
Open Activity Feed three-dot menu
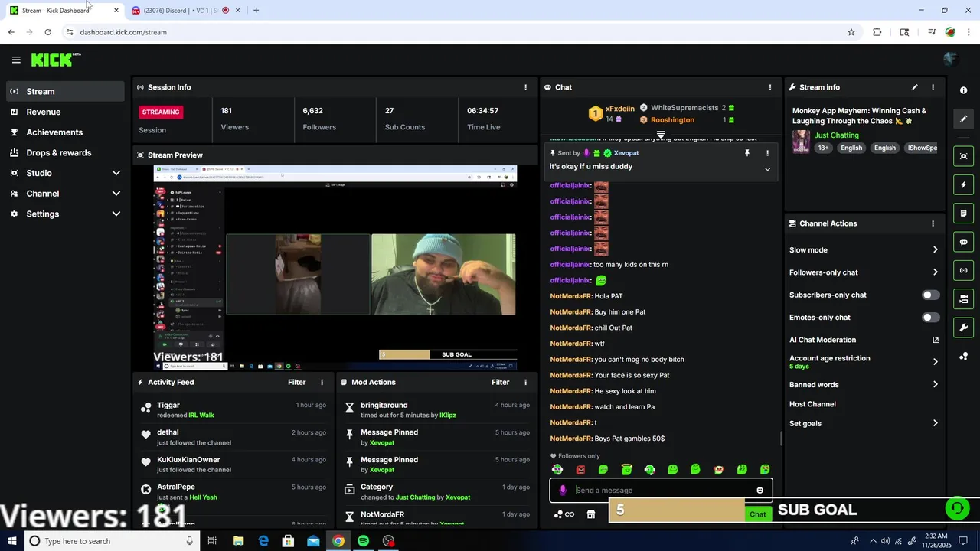322,382
